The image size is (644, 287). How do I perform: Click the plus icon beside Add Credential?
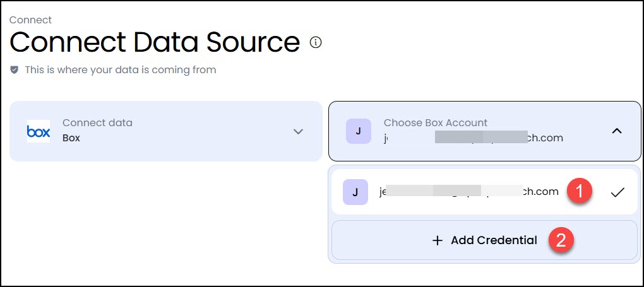tap(438, 240)
